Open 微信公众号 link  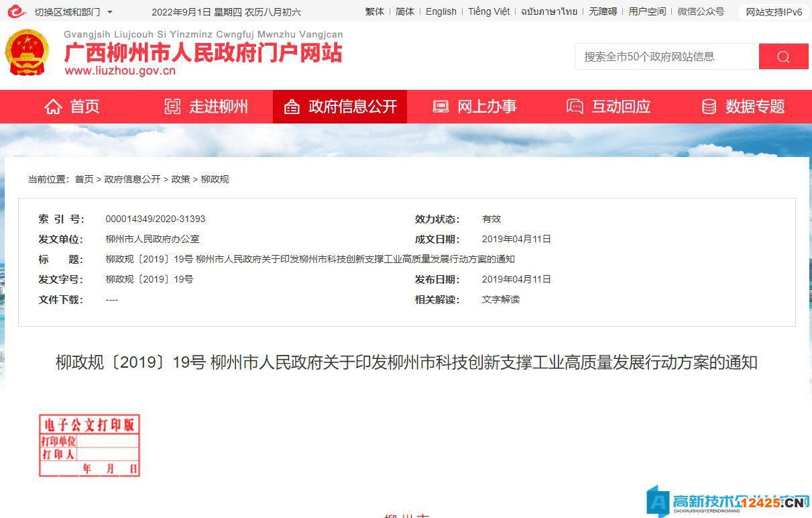(x=701, y=11)
